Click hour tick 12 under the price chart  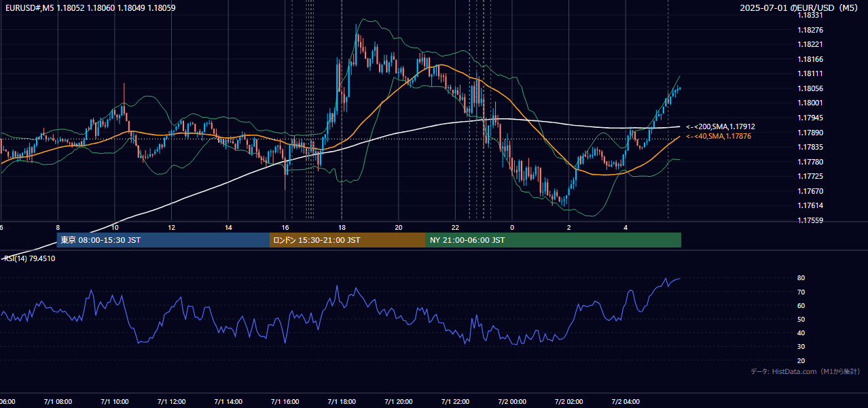171,227
